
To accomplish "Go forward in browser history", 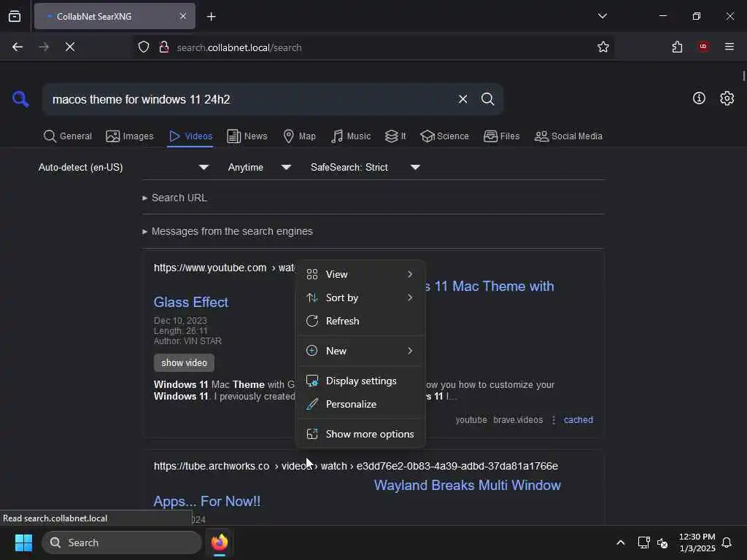I will (44, 47).
